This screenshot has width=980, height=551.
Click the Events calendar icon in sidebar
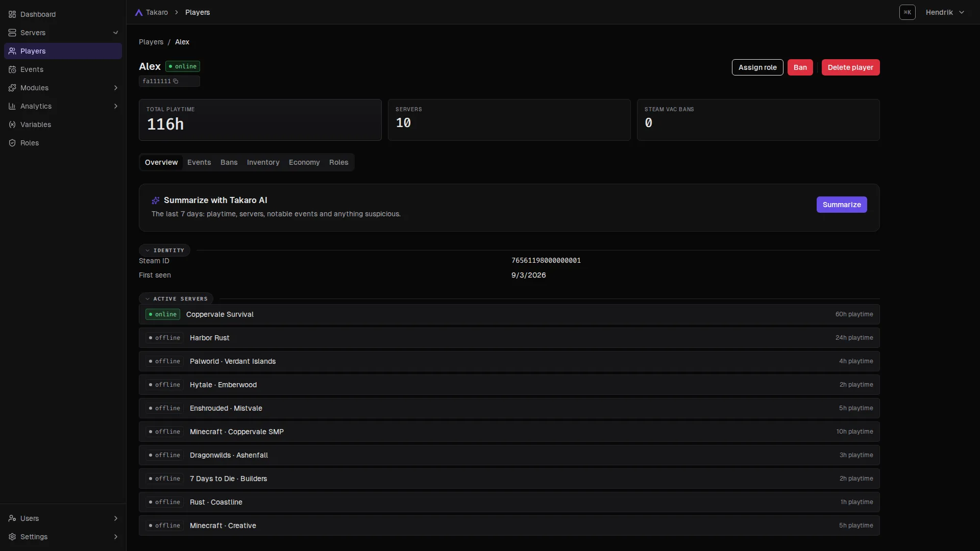tap(12, 69)
